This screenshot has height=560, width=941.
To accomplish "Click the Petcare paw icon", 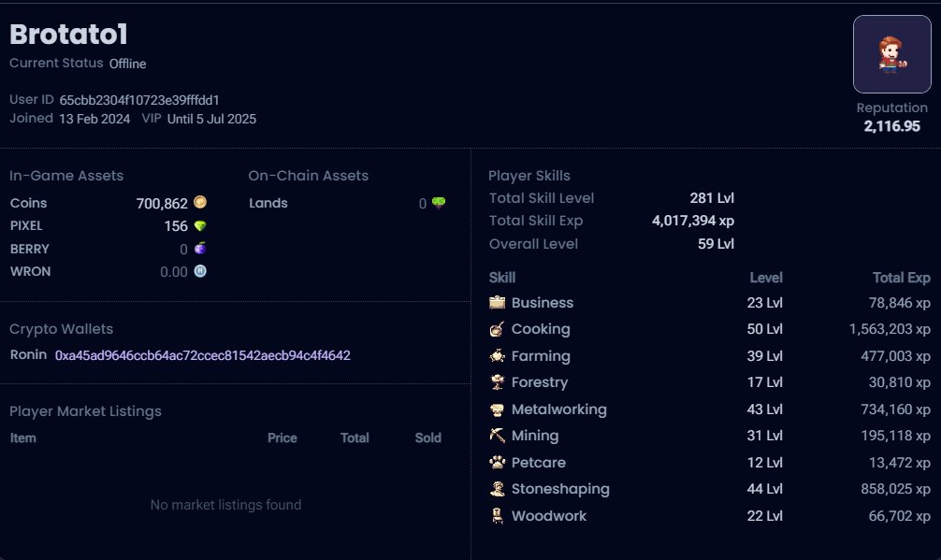I will (497, 462).
